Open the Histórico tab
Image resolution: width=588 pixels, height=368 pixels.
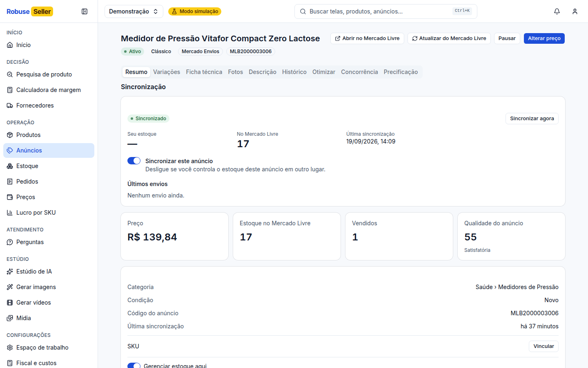click(x=294, y=72)
